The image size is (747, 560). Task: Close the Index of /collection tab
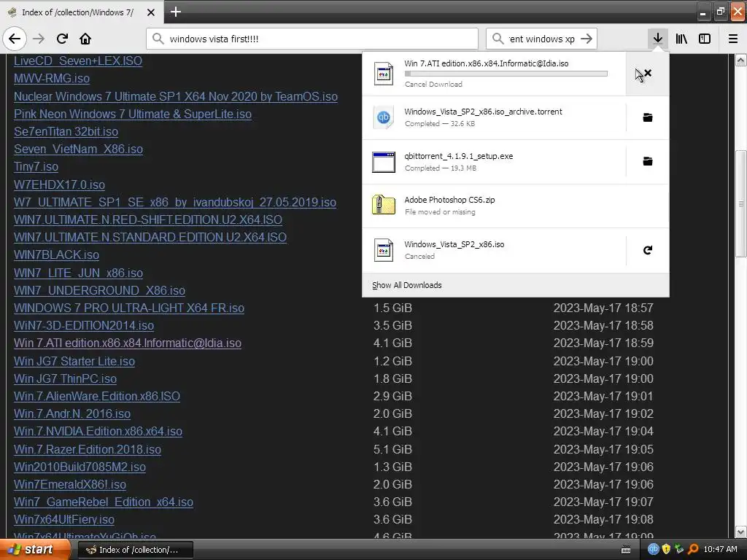pyautogui.click(x=150, y=12)
